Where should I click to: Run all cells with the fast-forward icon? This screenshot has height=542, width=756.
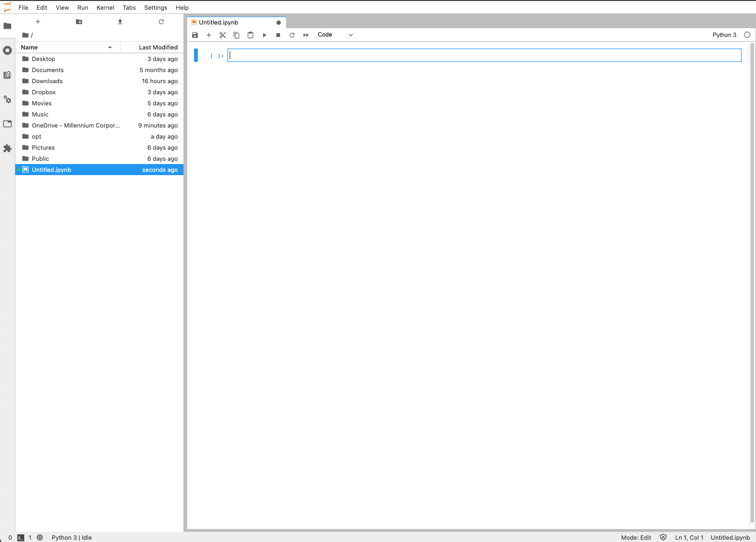(305, 35)
